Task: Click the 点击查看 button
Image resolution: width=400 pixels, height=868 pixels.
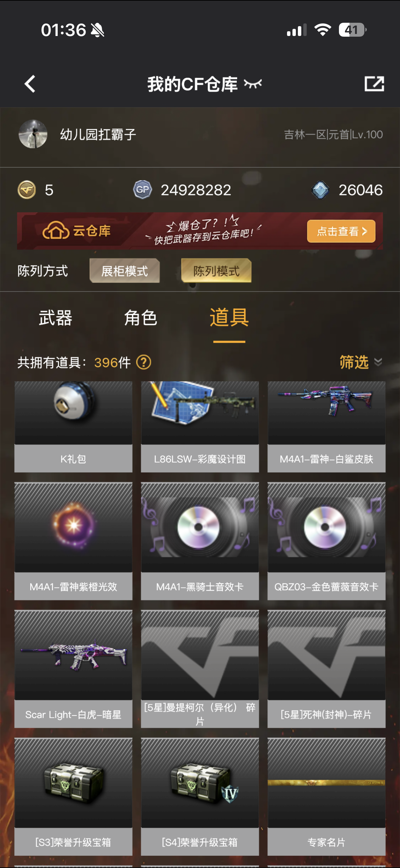Action: tap(341, 231)
